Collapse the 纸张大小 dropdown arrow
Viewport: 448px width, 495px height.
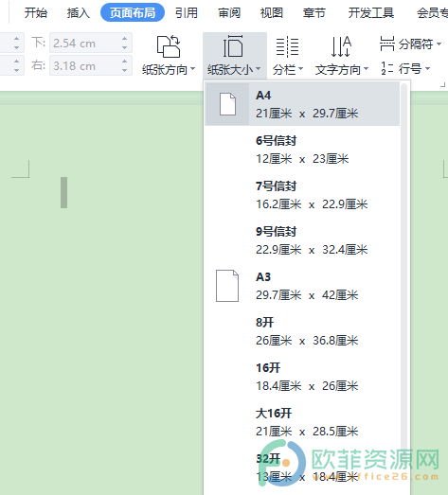pyautogui.click(x=259, y=69)
